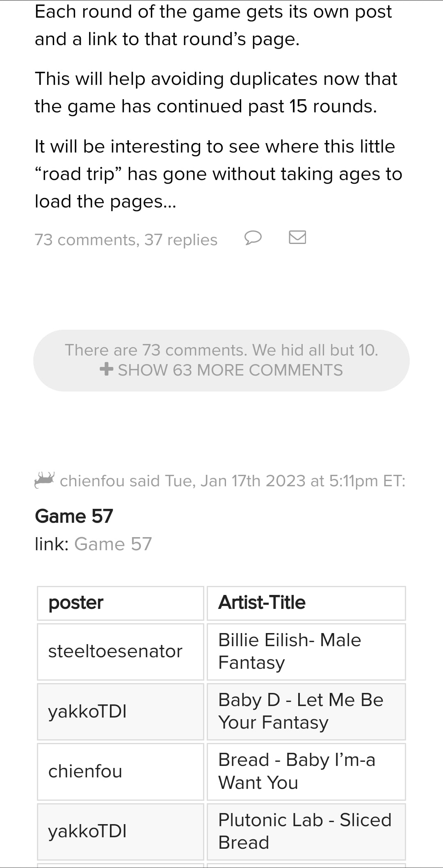Click the plus icon to show comments
Image resolution: width=443 pixels, height=868 pixels.
click(106, 369)
